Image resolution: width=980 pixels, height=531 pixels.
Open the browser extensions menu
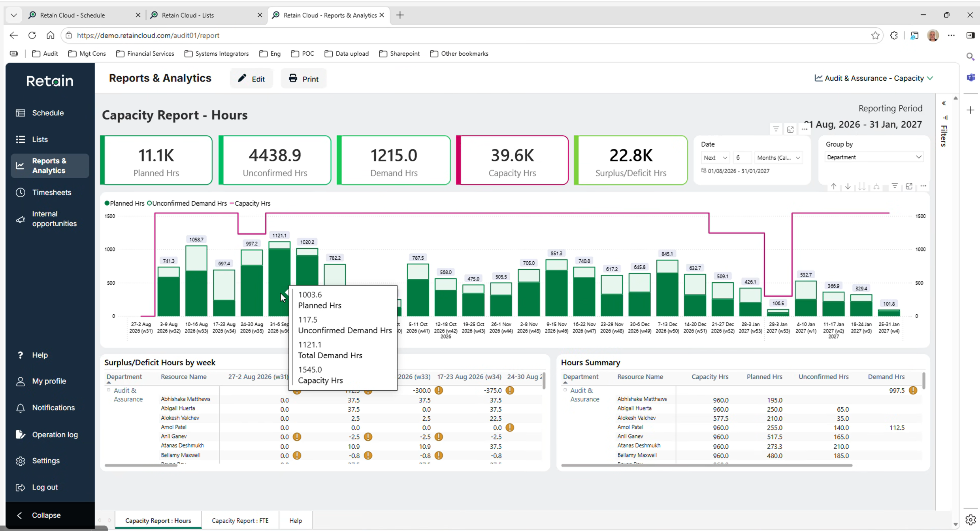coord(893,35)
